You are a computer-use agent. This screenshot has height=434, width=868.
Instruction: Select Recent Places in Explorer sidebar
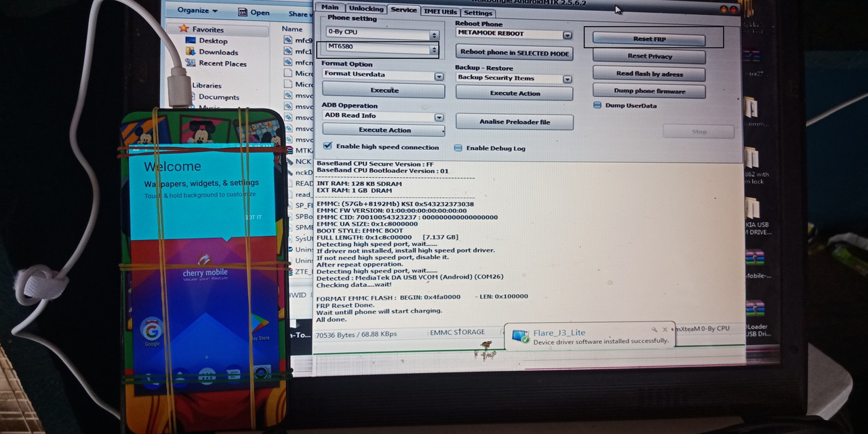(x=222, y=64)
